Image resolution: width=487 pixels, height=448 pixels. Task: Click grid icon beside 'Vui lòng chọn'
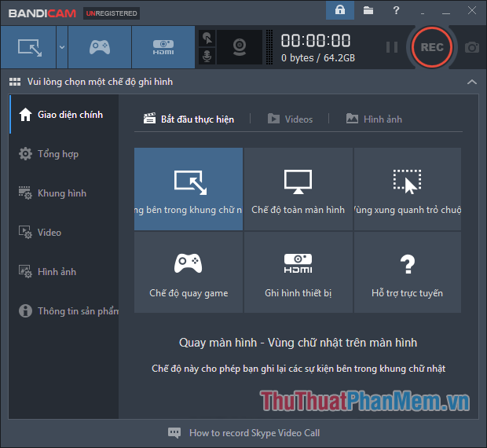point(15,82)
